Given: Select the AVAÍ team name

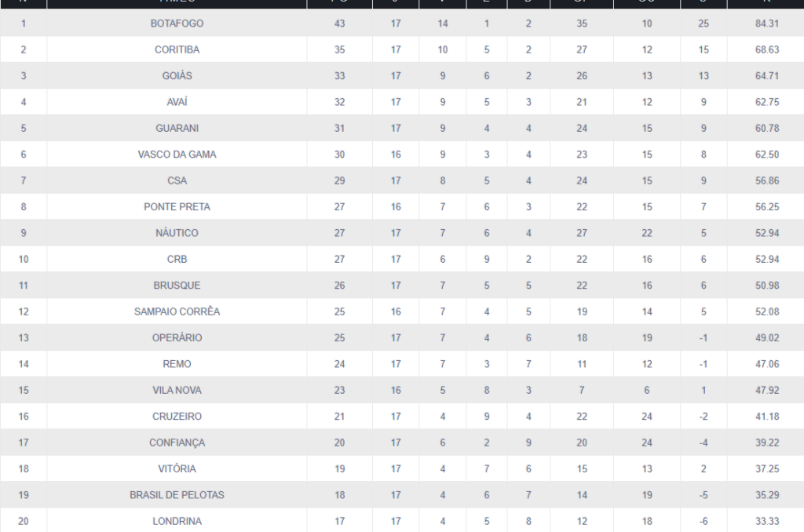Looking at the screenshot, I should point(177,102).
